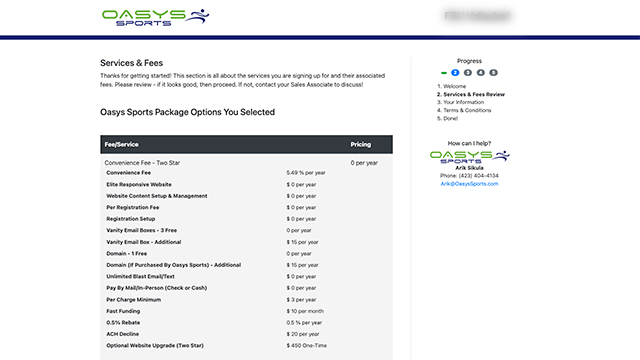Select the Unlimited Blast Email/Text label
Image resolution: width=640 pixels, height=360 pixels.
[140, 276]
